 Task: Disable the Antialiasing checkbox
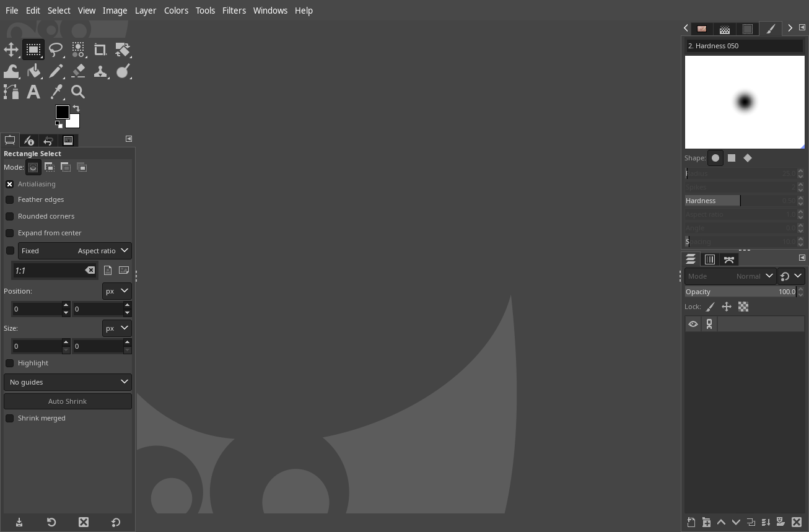(10, 184)
